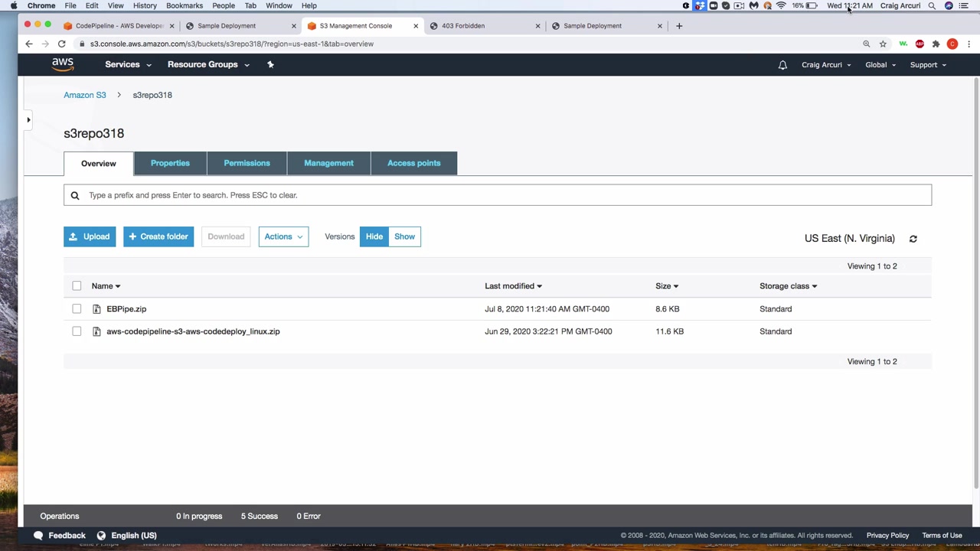This screenshot has width=980, height=551.
Task: Go back with Chrome's back arrow
Action: tap(29, 44)
